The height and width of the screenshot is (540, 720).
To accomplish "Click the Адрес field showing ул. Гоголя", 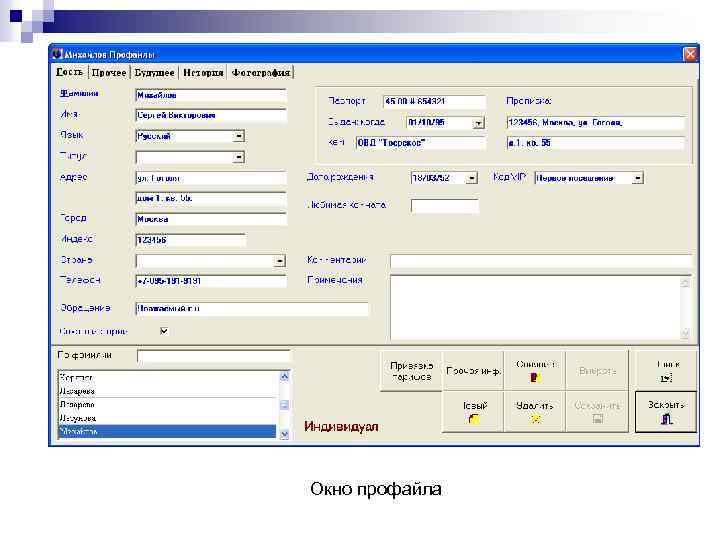I will (211, 178).
